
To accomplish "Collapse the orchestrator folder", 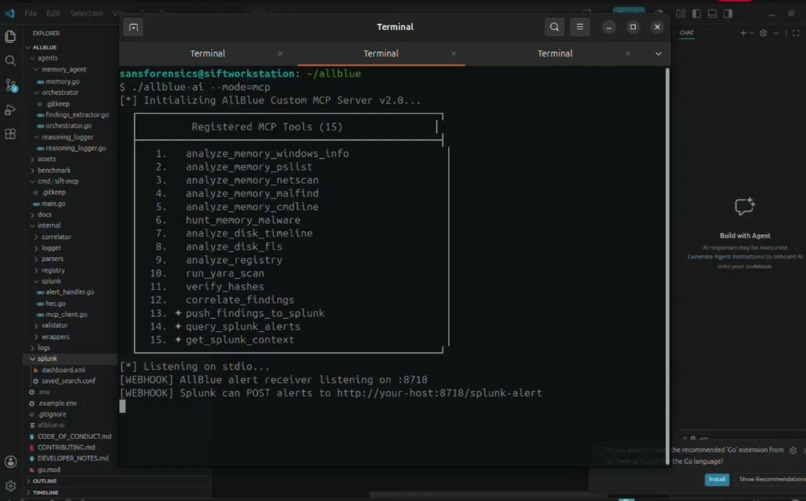I will 60,92.
